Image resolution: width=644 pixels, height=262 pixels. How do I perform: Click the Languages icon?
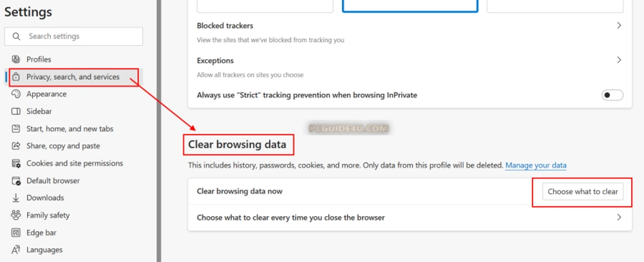point(16,250)
